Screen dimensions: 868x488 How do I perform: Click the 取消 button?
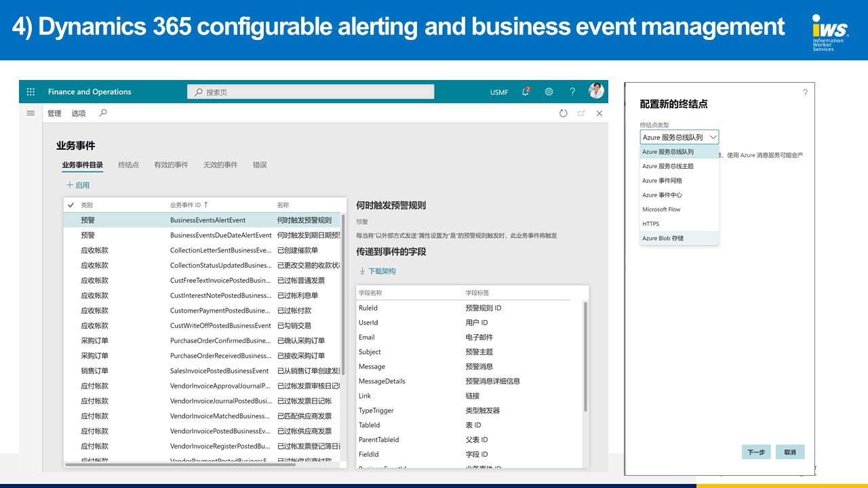point(790,452)
